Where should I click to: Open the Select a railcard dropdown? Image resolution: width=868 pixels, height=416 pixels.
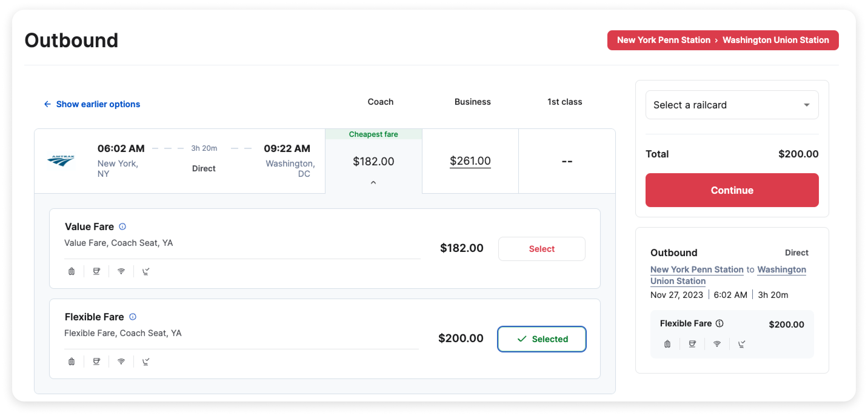point(732,105)
